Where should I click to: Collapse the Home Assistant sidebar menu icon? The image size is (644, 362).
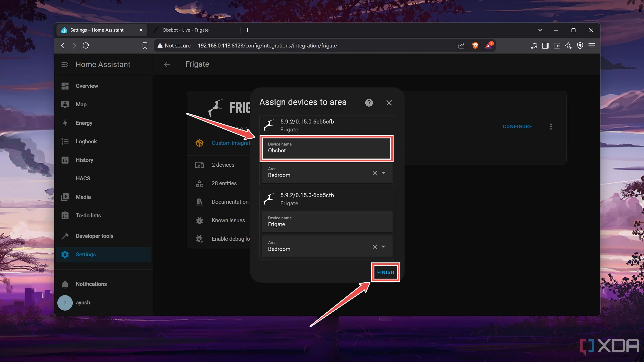[x=65, y=65]
